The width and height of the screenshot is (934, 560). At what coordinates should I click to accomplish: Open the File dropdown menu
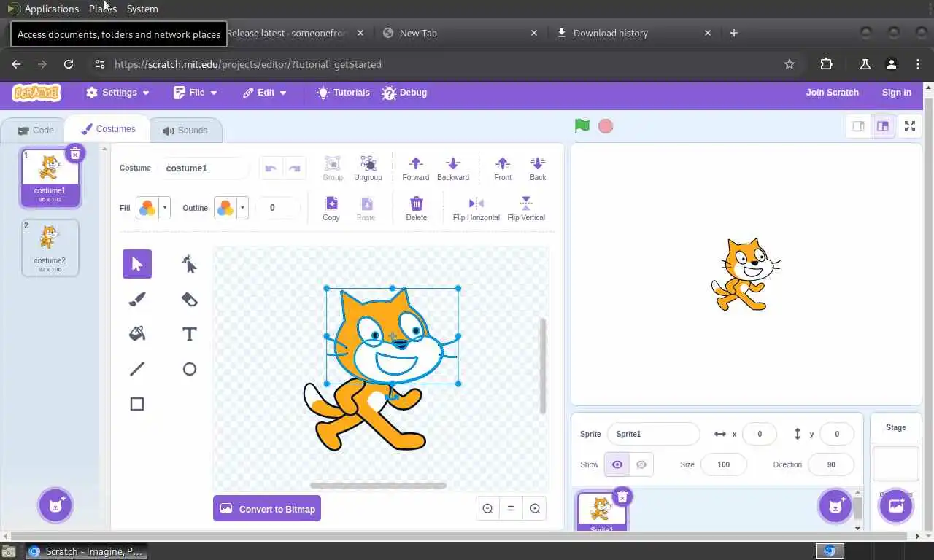pos(196,93)
